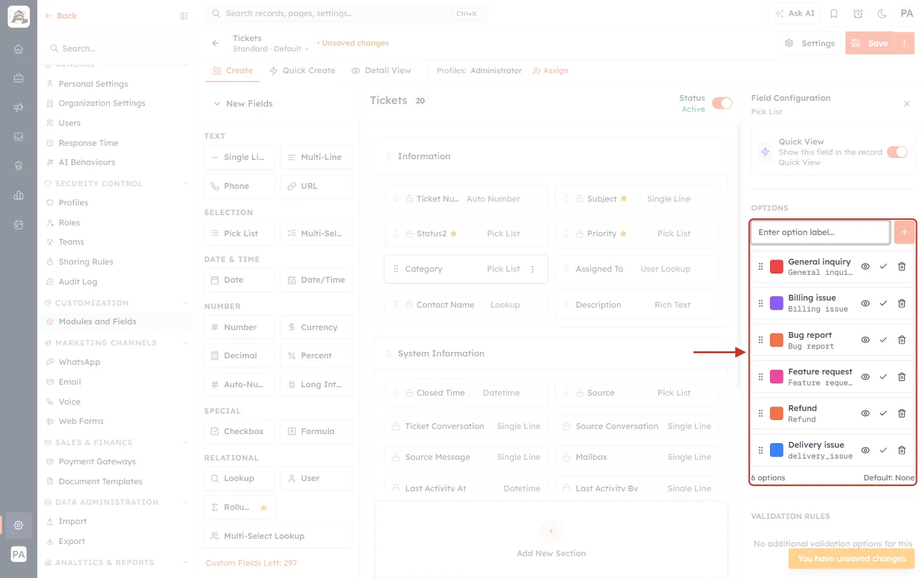Switch to the Detail View tab
The width and height of the screenshot is (924, 578).
click(x=381, y=71)
